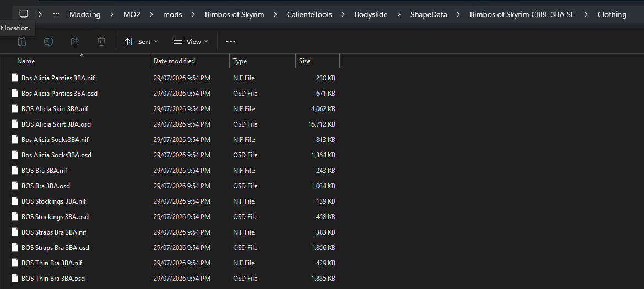Navigate to MO2 folder in breadcrumb
This screenshot has width=644, height=289.
point(132,14)
